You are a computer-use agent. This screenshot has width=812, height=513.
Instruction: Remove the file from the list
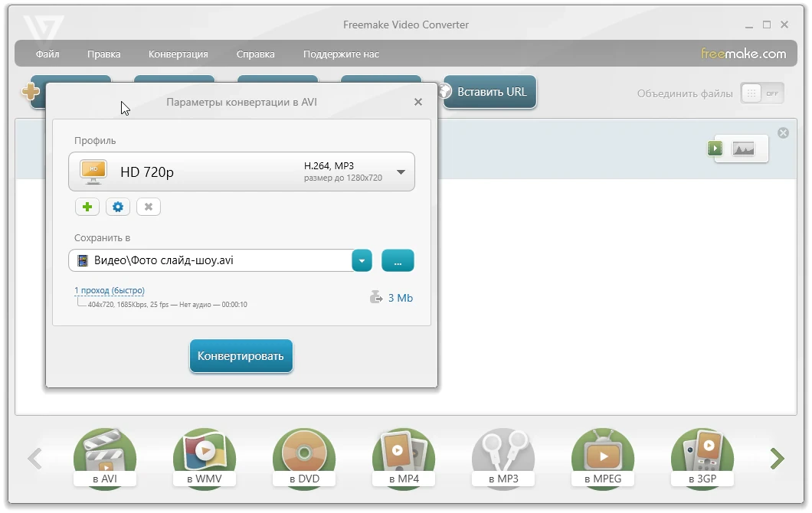[x=783, y=133]
